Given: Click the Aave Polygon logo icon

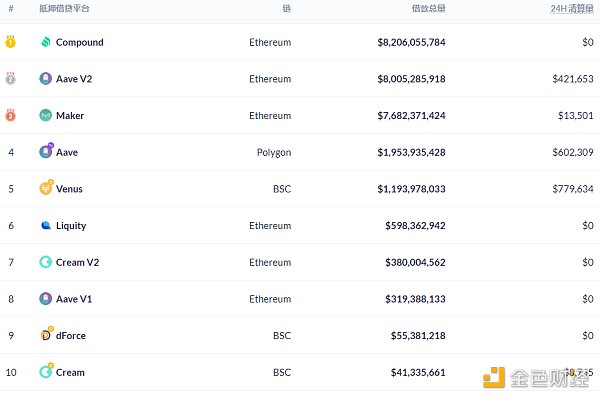Looking at the screenshot, I should 46,151.
